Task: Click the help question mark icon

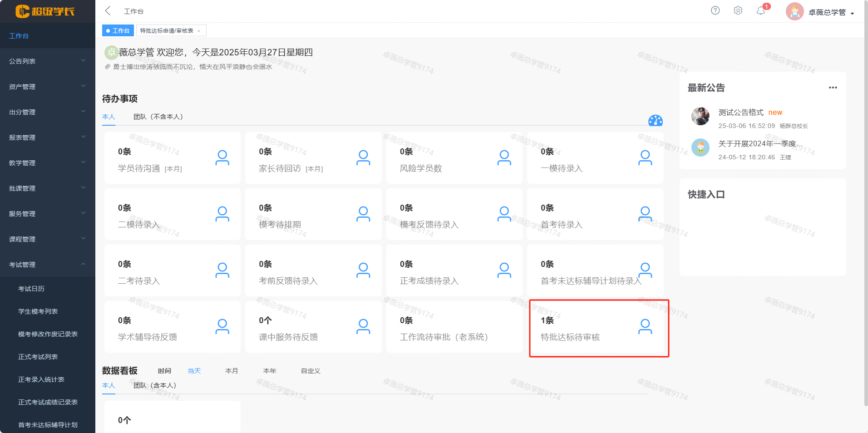Action: 715,10
